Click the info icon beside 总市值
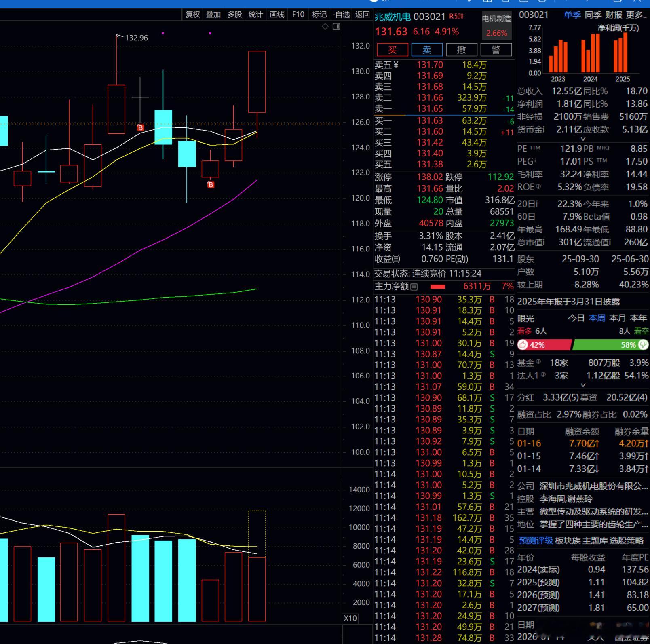The width and height of the screenshot is (650, 644). click(543, 242)
